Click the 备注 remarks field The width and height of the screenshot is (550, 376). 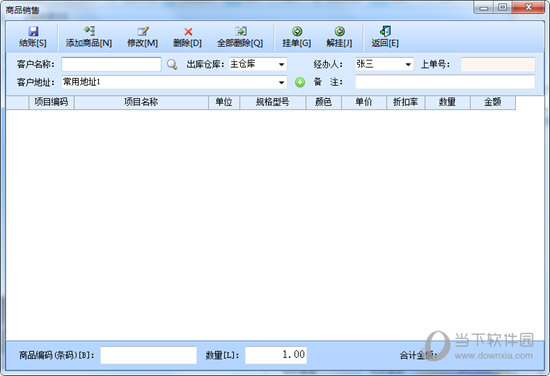click(445, 82)
